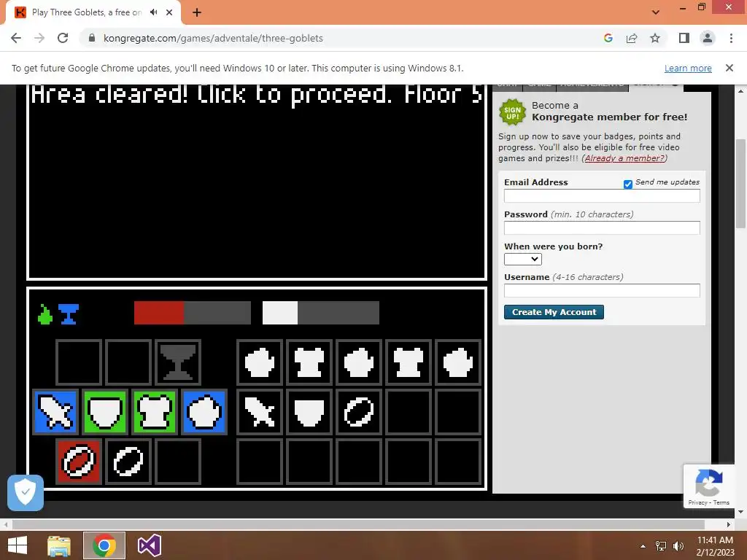Click the Username input field
The height and width of the screenshot is (560, 747).
tap(602, 290)
